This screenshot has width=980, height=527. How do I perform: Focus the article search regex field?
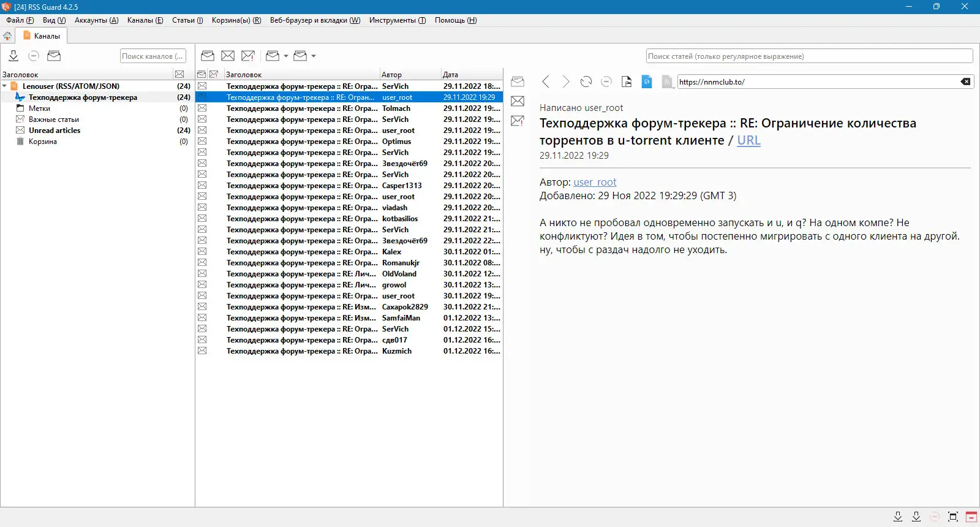[809, 56]
